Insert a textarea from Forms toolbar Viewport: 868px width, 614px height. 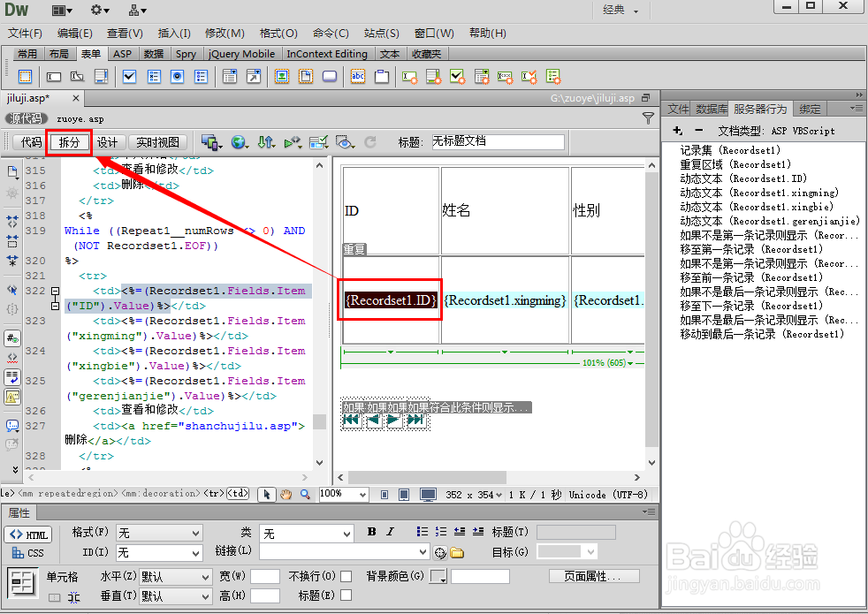click(102, 76)
